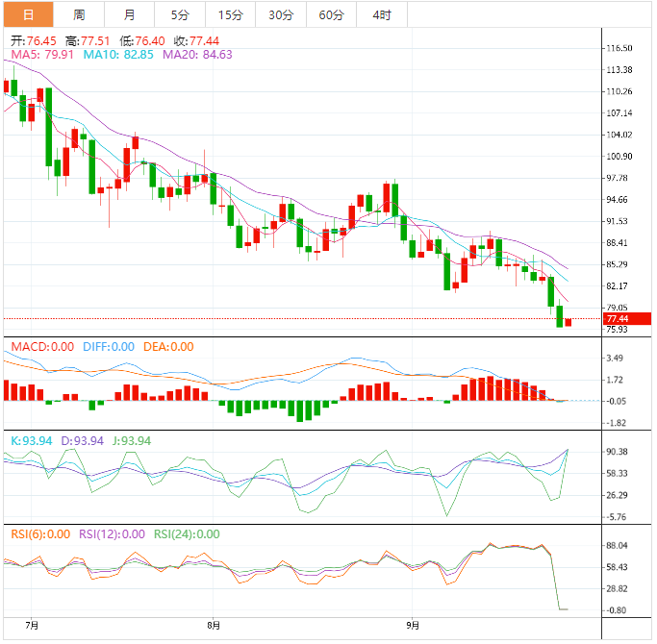657x644 pixels.
Task: Click the RSI(12):0.00 label
Action: pyautogui.click(x=112, y=534)
